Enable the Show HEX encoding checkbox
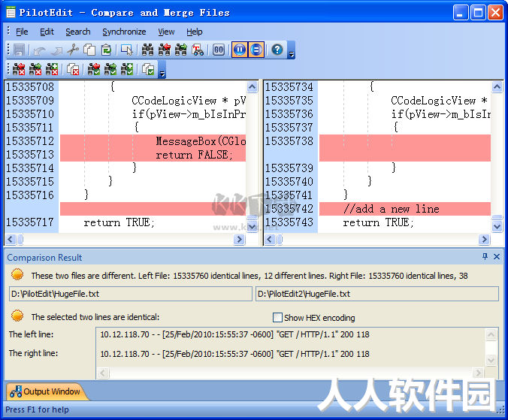 coord(277,317)
